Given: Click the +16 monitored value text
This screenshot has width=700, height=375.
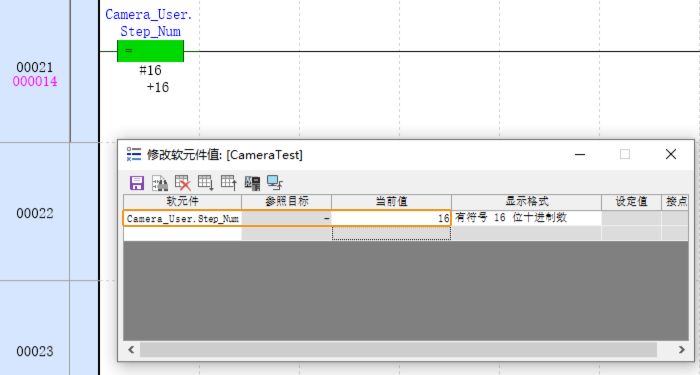Looking at the screenshot, I should pos(158,87).
